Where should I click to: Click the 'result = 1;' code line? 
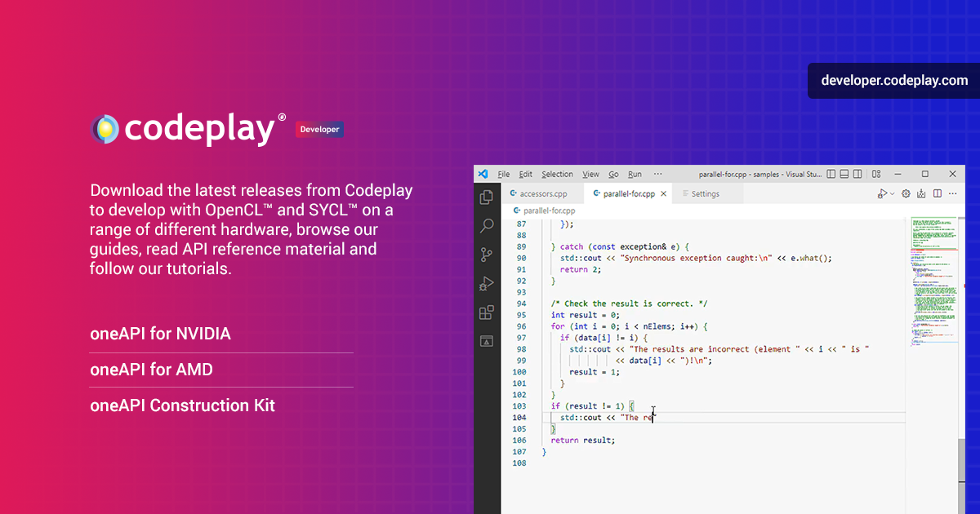coord(595,372)
